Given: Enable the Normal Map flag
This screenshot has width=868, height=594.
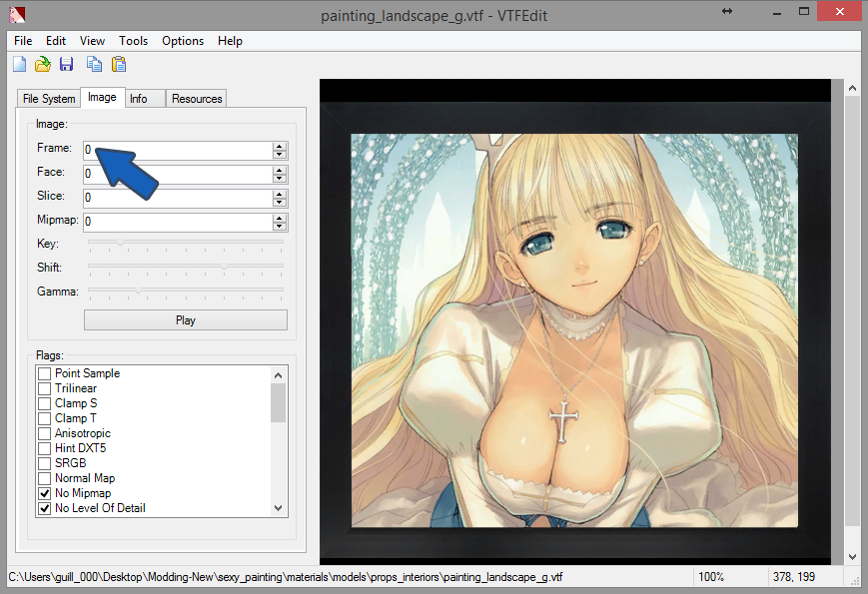Looking at the screenshot, I should 44,478.
